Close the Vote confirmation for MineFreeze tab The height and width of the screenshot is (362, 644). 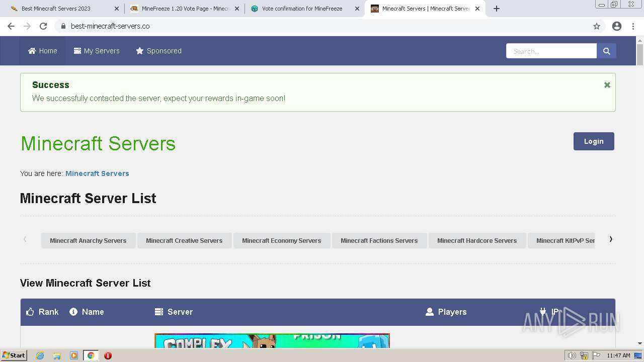point(357,9)
